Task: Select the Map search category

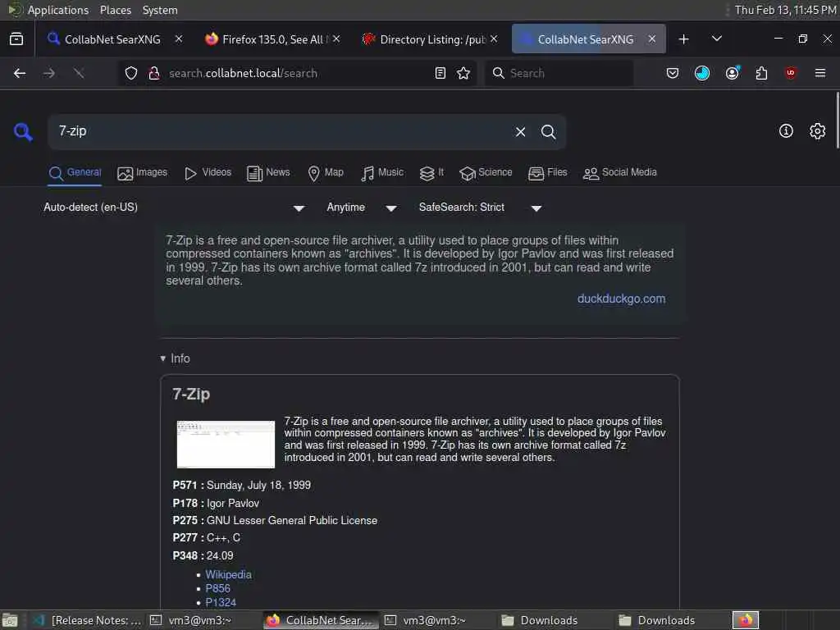Action: tap(325, 172)
